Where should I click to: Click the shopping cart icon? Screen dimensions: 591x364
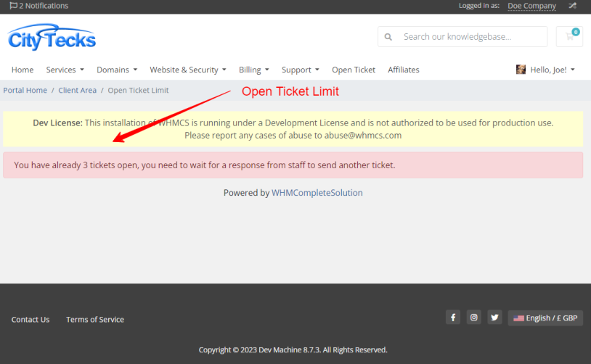click(569, 36)
